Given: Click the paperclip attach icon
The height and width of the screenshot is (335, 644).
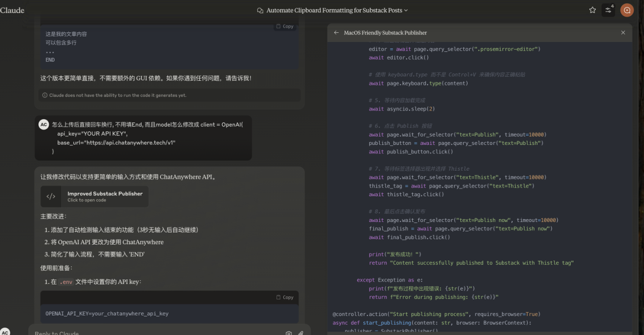Looking at the screenshot, I should [x=301, y=333].
